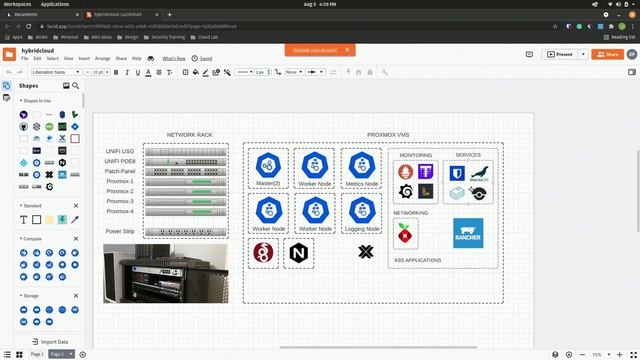Close the Compute shapes section
The image size is (640, 360).
tap(76, 239)
